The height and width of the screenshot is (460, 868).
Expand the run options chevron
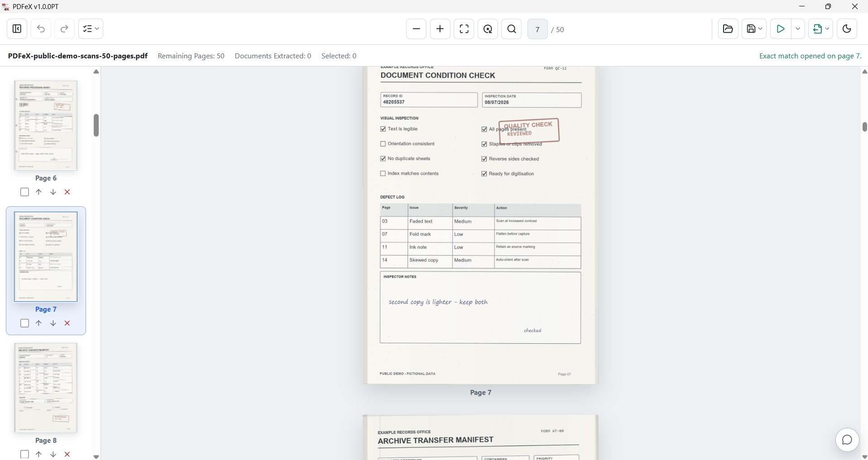point(798,29)
